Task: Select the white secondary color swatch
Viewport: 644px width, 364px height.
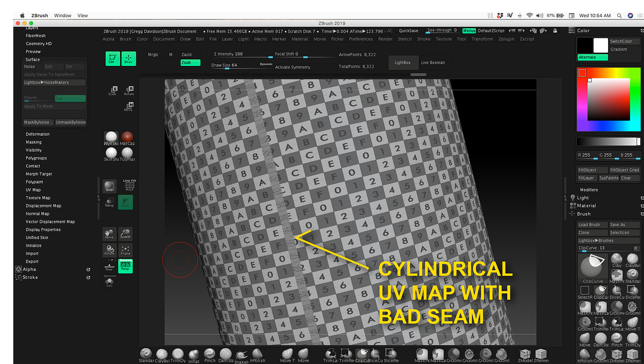Action: click(x=601, y=45)
